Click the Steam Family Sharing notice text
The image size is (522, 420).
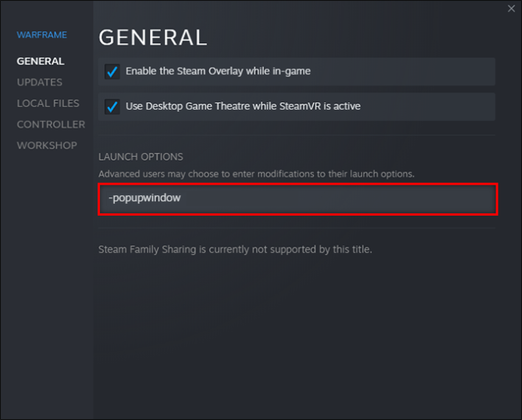tap(235, 249)
